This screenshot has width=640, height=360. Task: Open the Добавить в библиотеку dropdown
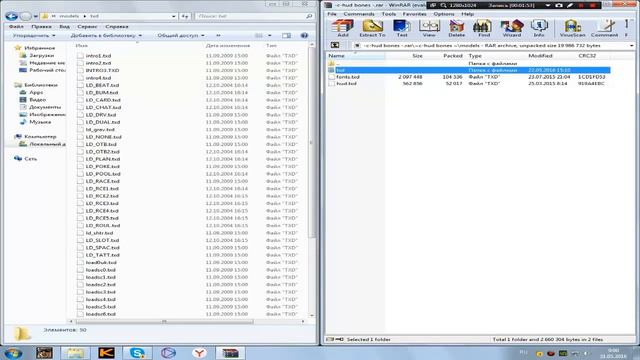[106, 36]
